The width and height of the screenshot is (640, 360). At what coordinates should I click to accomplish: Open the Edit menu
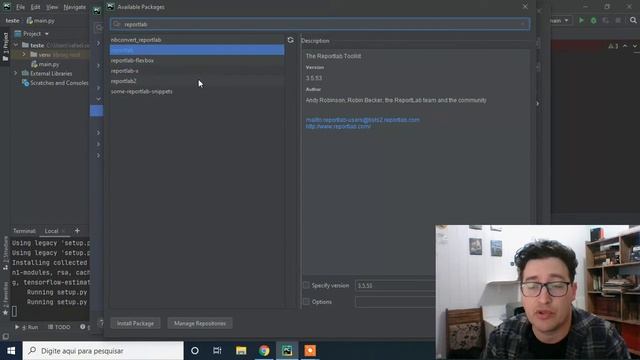tap(36, 7)
